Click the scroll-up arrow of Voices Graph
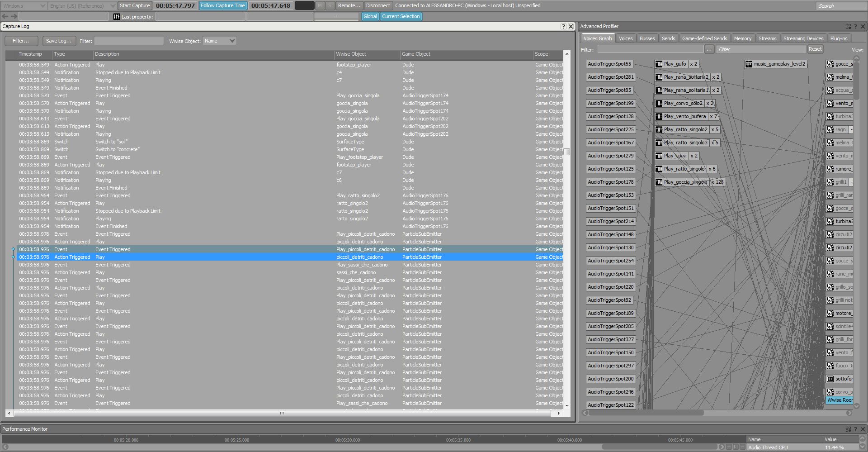This screenshot has height=452, width=868. [856, 59]
